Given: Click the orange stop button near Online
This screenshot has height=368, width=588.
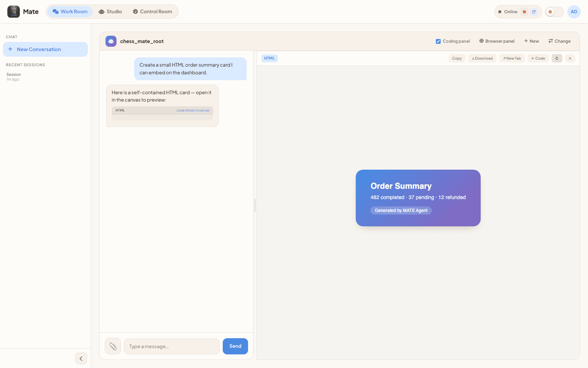Looking at the screenshot, I should point(524,12).
